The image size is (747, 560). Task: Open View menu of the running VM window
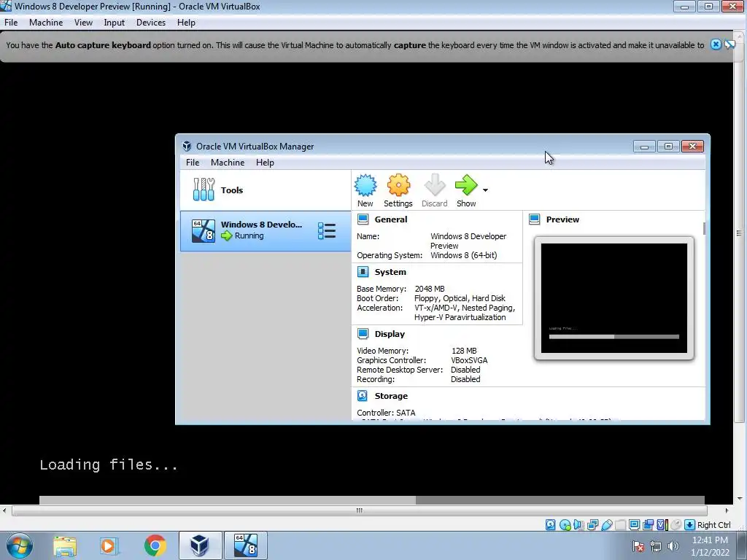83,23
